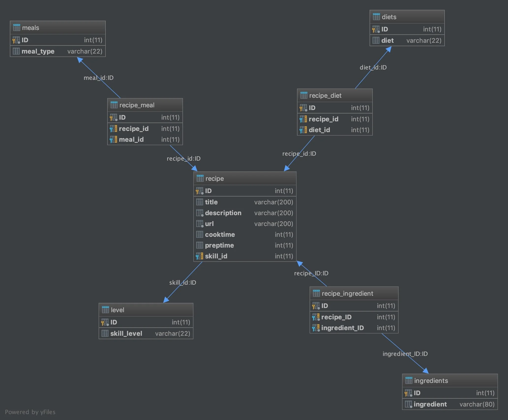Click the table icon in the diets header
This screenshot has width=508, height=420.
(376, 17)
